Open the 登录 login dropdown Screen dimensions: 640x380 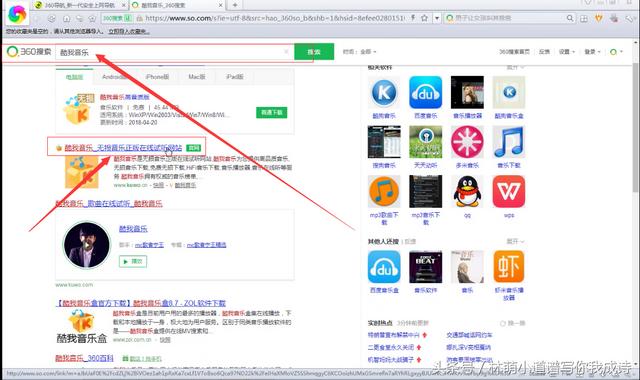pos(592,52)
